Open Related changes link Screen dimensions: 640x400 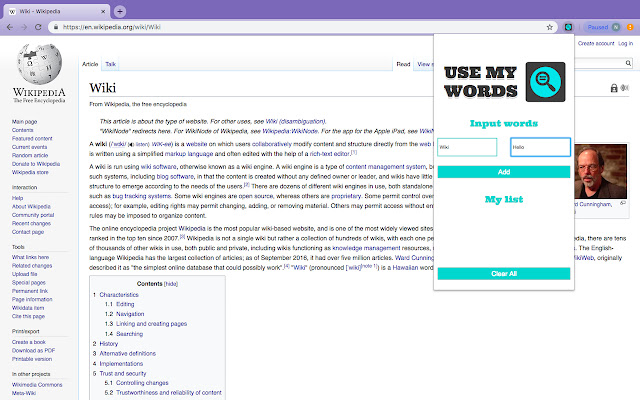tap(32, 266)
